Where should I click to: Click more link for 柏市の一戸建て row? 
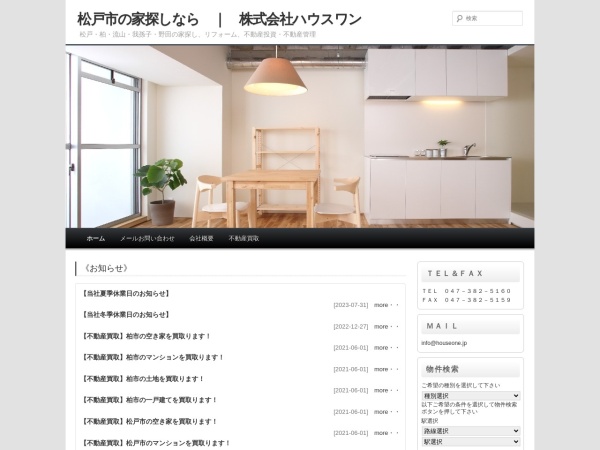coord(386,412)
